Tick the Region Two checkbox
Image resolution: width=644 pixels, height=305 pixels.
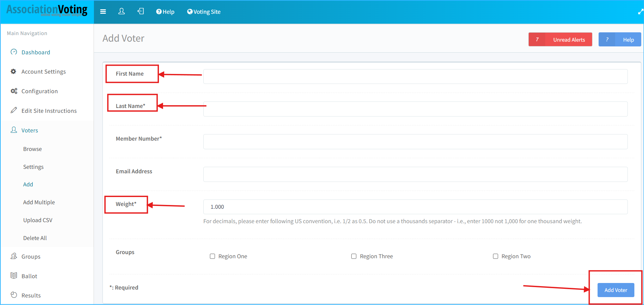point(495,256)
